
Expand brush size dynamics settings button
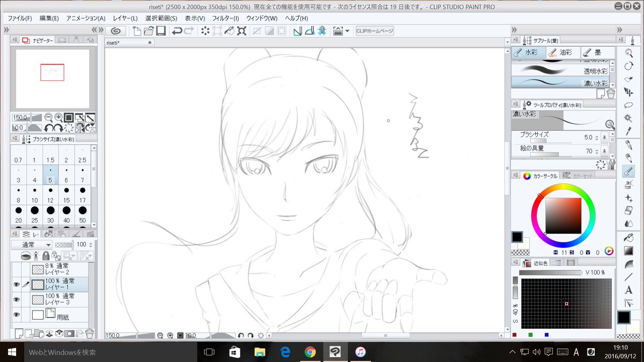pyautogui.click(x=604, y=137)
